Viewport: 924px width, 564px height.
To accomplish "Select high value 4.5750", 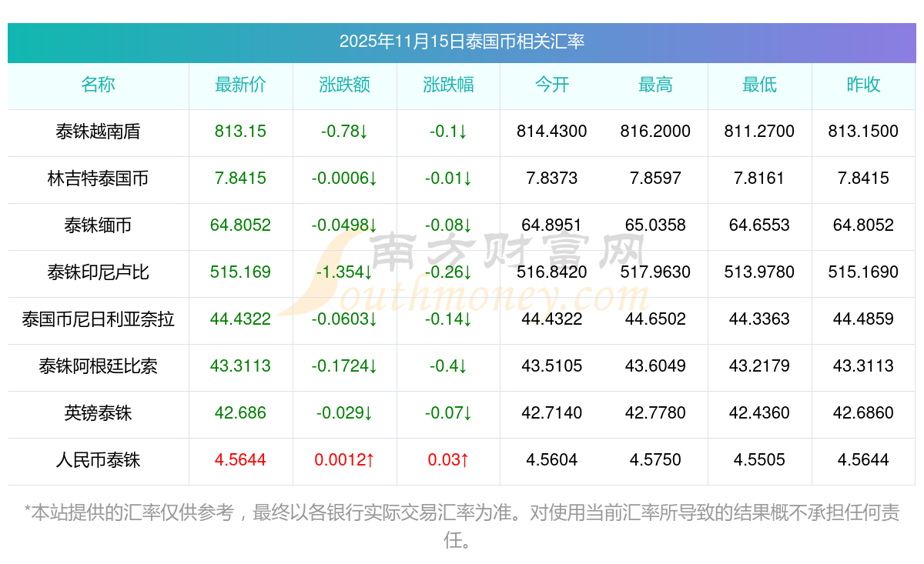I will (x=655, y=460).
